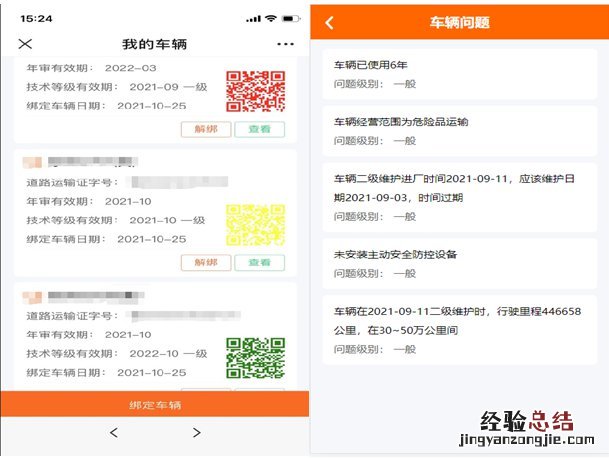Select the 车辆二级维护进厂时间 problem entry
Viewport: 609px width, 458px height.
click(x=459, y=197)
